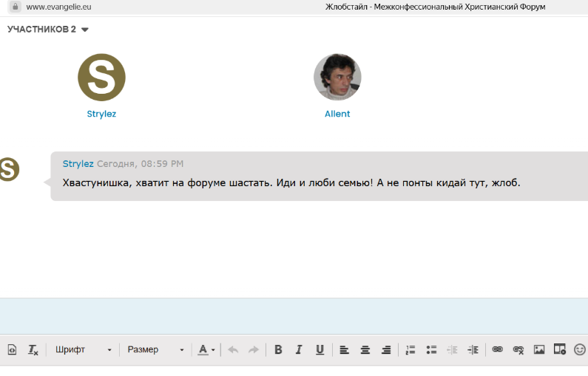Center-align the text
Screen dimensions: 588x376
(x=365, y=349)
